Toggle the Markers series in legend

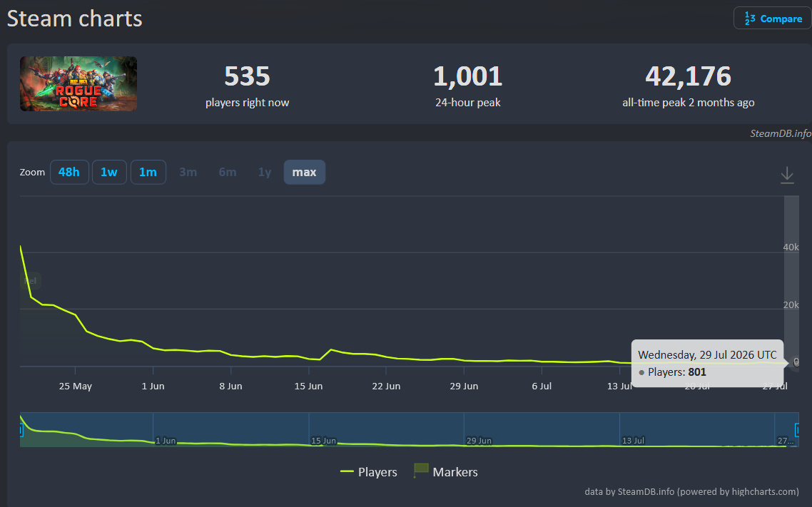446,471
